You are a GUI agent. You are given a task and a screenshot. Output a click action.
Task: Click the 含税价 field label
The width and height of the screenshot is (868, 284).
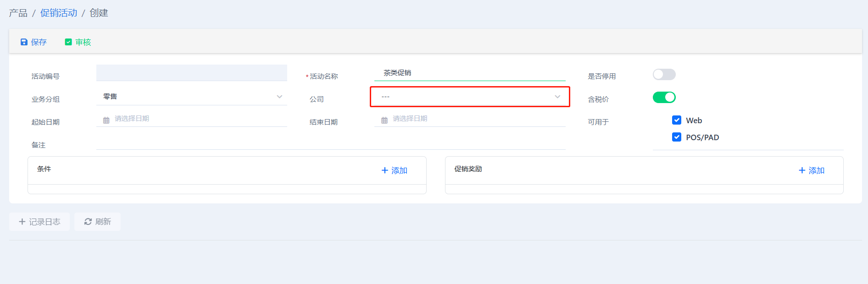pos(599,99)
